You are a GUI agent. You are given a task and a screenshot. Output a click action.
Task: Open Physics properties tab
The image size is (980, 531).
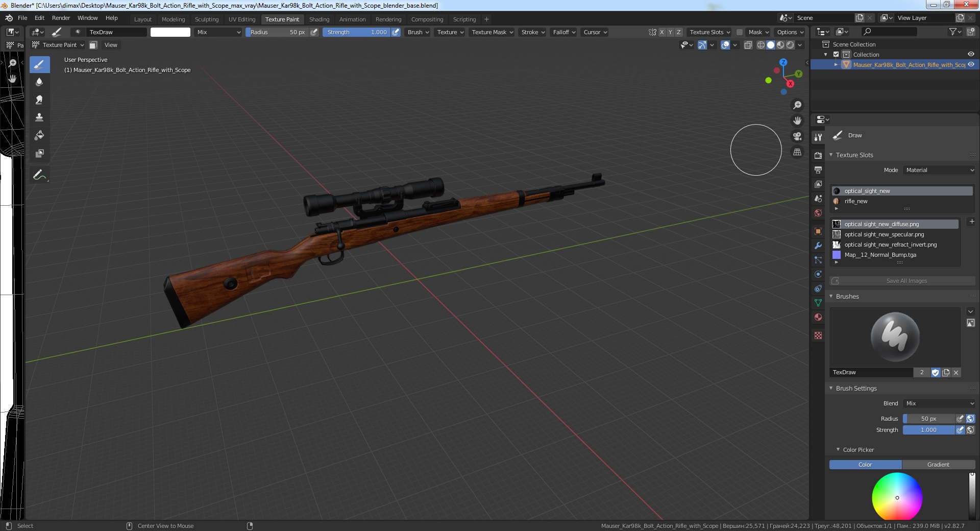(x=818, y=274)
